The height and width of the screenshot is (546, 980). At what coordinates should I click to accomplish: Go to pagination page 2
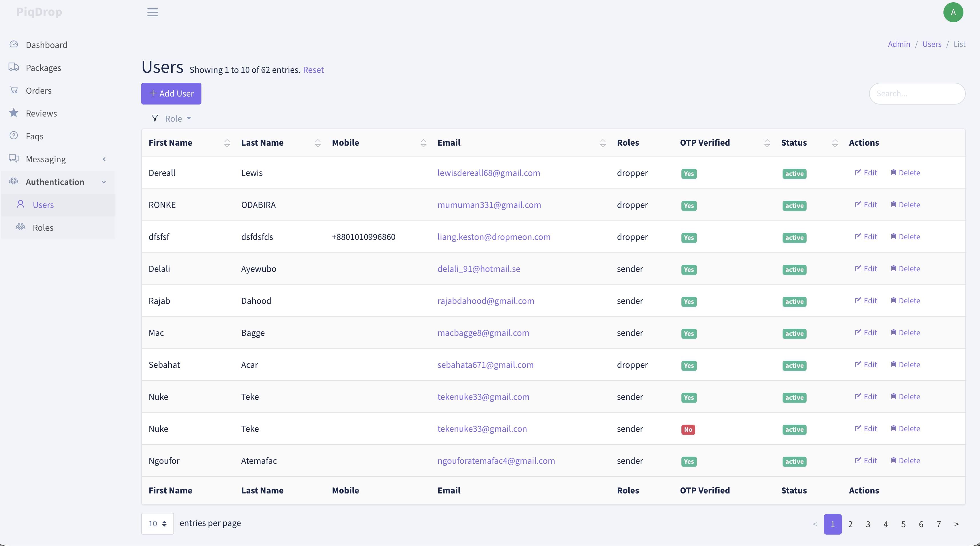coord(850,524)
